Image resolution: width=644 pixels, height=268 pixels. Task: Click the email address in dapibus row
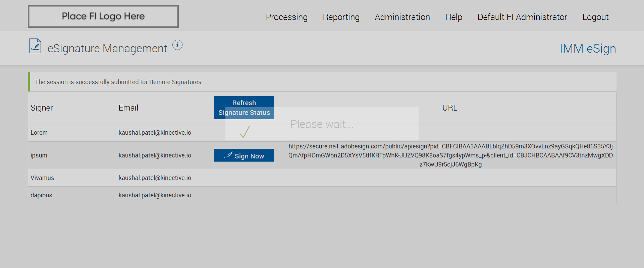155,195
